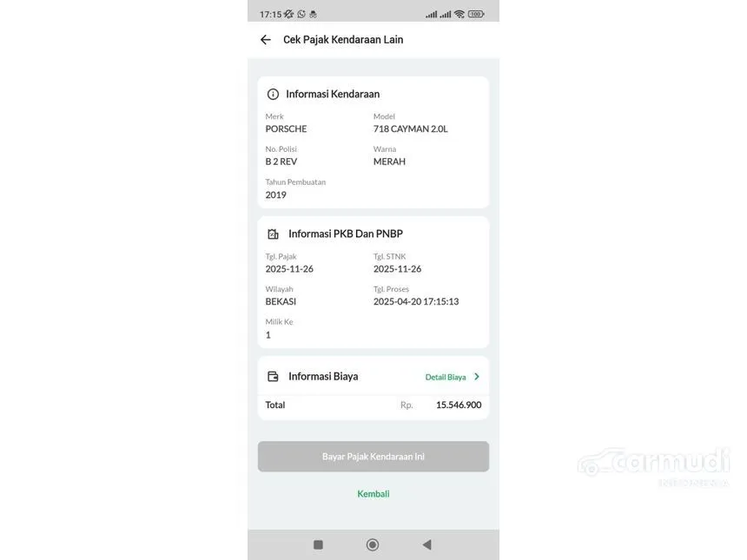Select the Cek Pajak Kendaraan Lain title
The image size is (747, 560).
pos(343,40)
